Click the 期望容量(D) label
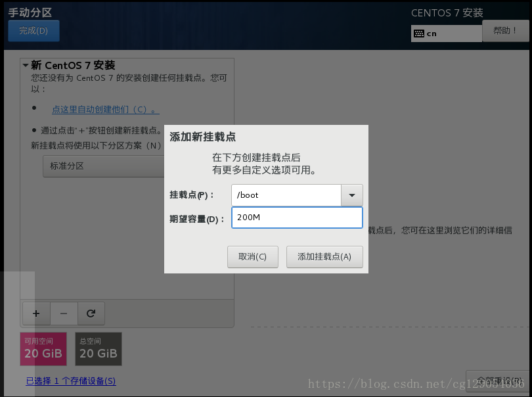 click(x=197, y=220)
